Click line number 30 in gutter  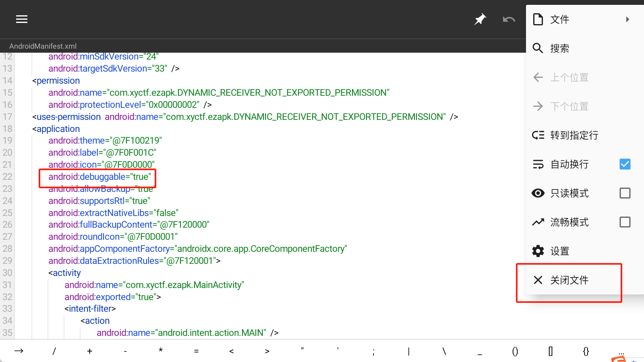[x=8, y=273]
